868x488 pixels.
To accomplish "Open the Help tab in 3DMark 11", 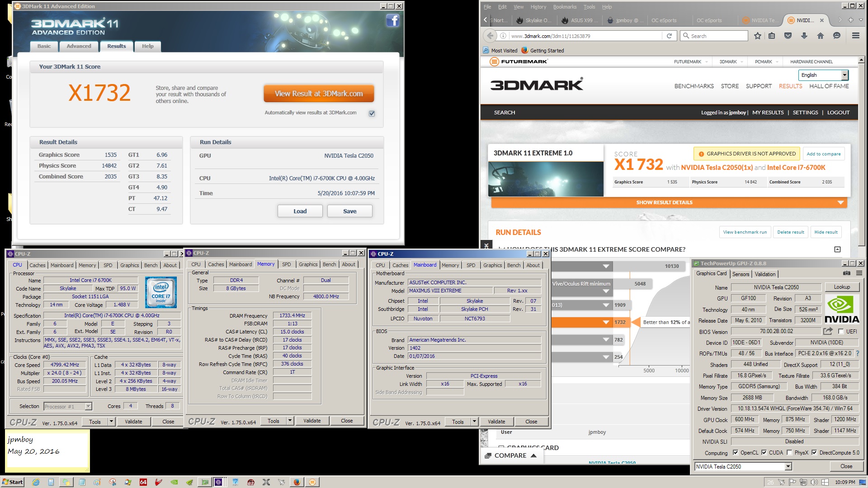I will (147, 46).
